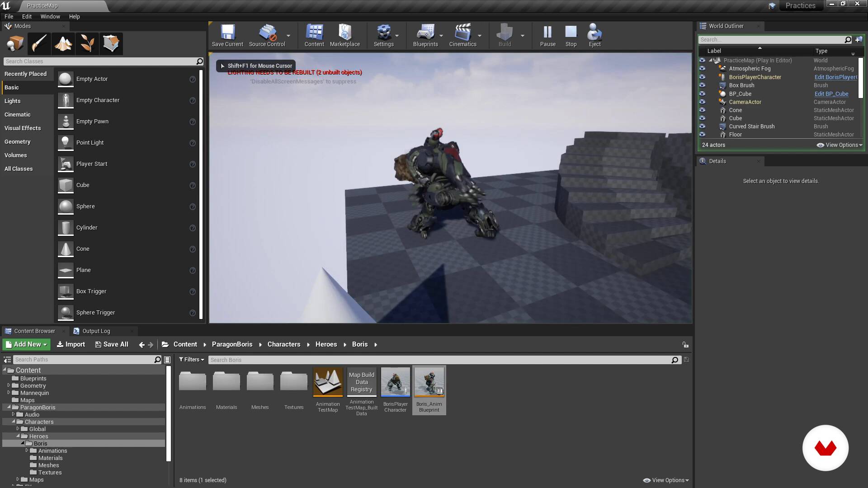This screenshot has height=488, width=868.
Task: Eject from the player controller
Action: (594, 33)
